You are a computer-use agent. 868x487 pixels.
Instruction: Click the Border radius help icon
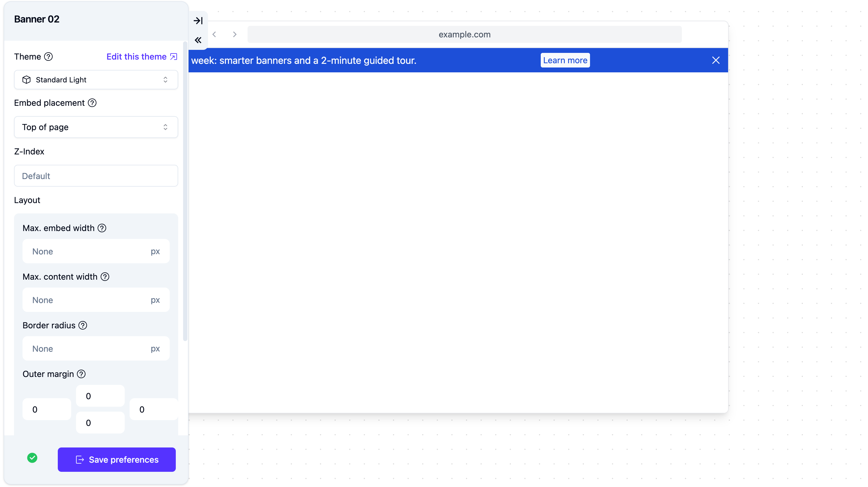tap(82, 325)
